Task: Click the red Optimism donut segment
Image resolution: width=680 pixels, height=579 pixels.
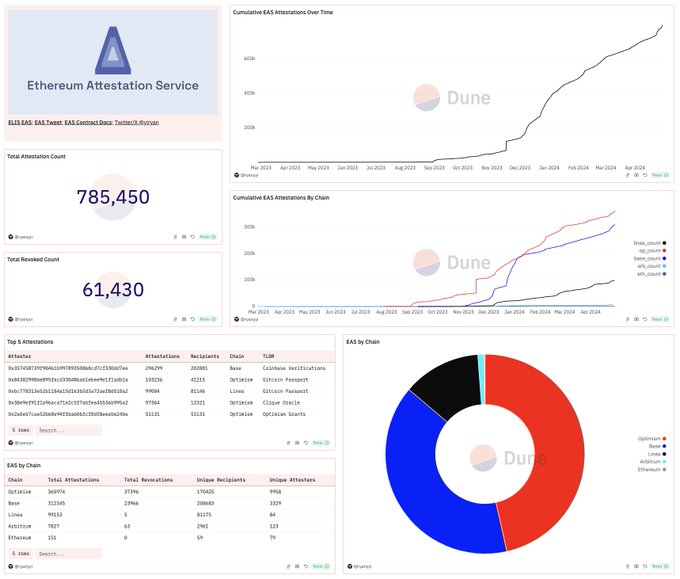Action: (557, 451)
